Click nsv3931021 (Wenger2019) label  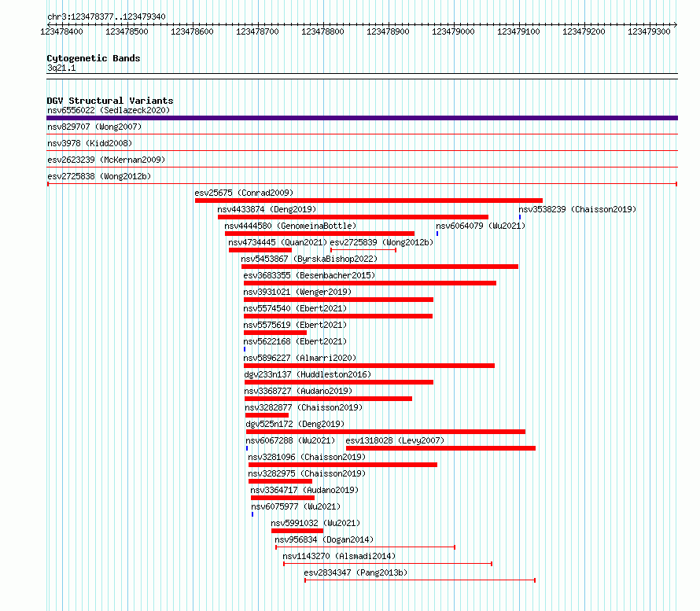coord(297,292)
